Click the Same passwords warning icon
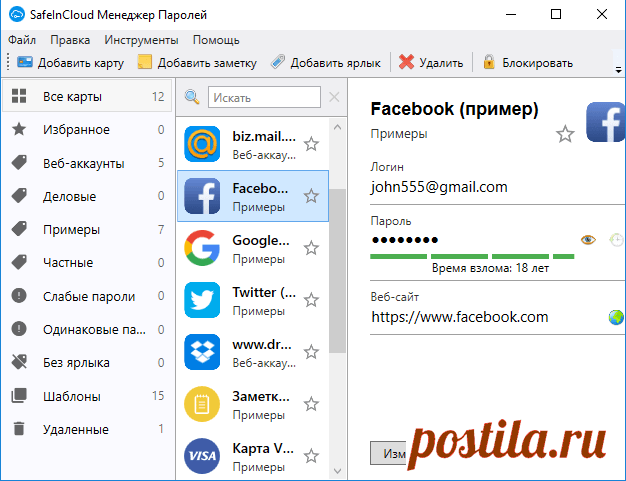Screen dimensions: 626x481 tap(19, 329)
